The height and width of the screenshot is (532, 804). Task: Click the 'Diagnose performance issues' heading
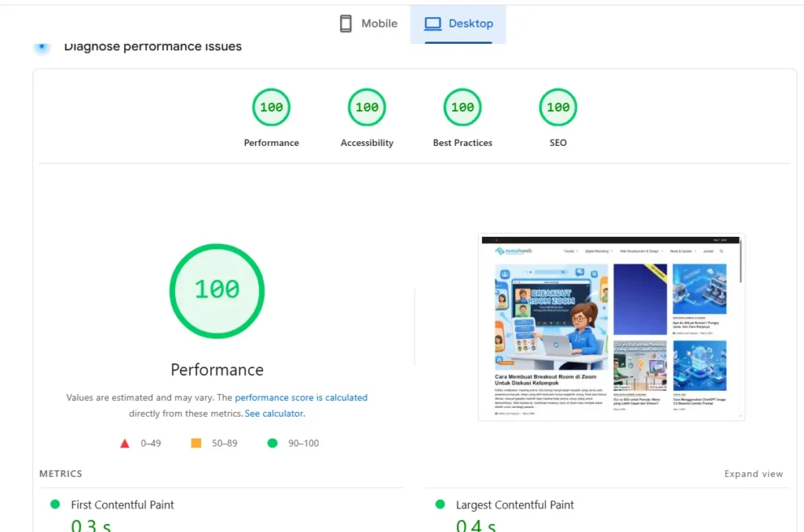153,46
